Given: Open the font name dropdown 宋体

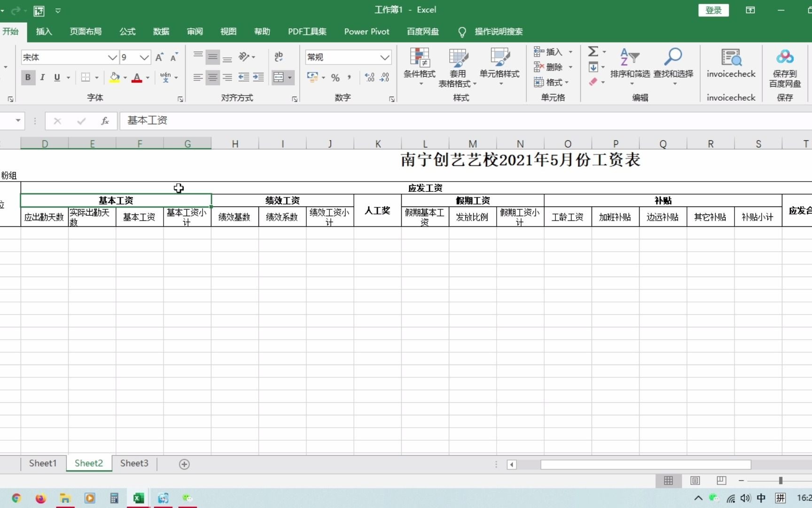Looking at the screenshot, I should pos(112,57).
